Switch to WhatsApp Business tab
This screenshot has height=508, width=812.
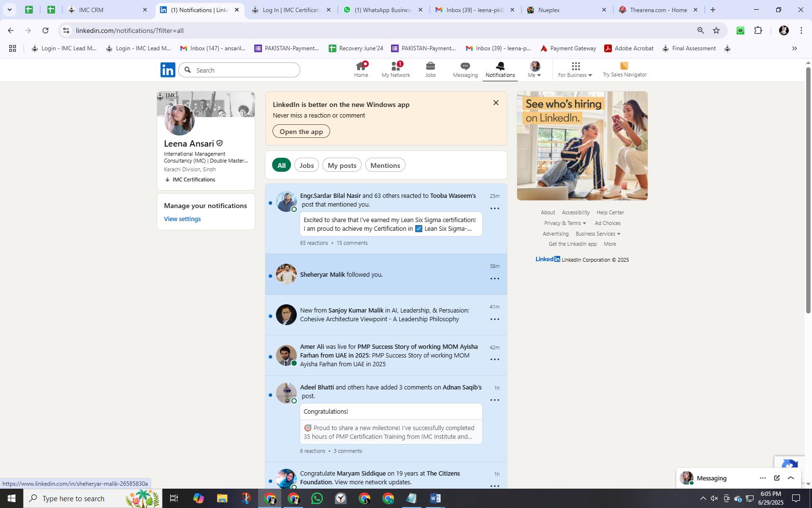point(382,10)
